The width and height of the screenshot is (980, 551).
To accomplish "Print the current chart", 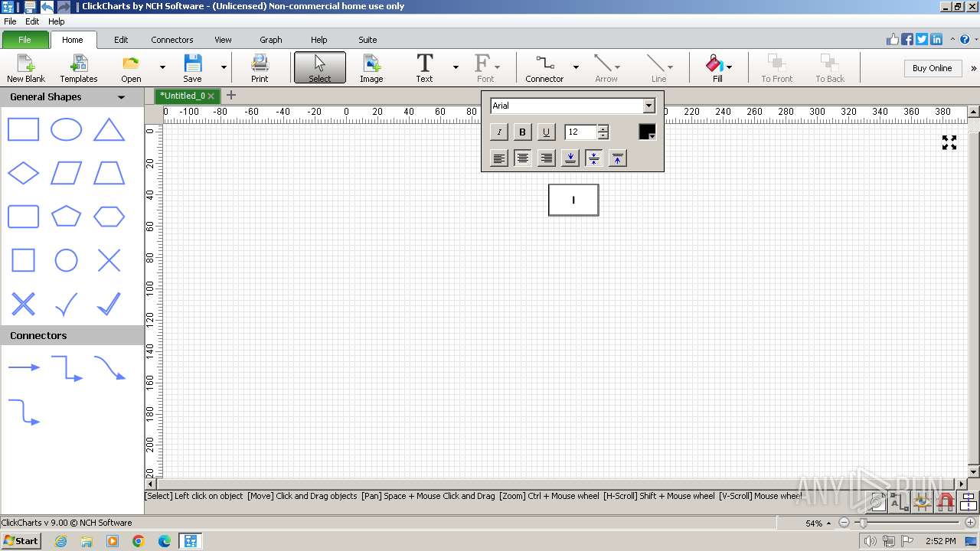I will pos(260,68).
